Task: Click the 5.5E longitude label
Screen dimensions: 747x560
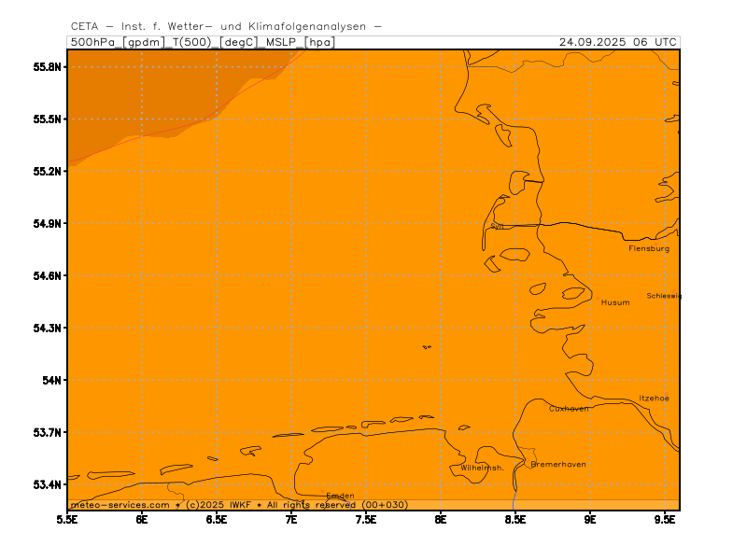Action: tap(67, 520)
